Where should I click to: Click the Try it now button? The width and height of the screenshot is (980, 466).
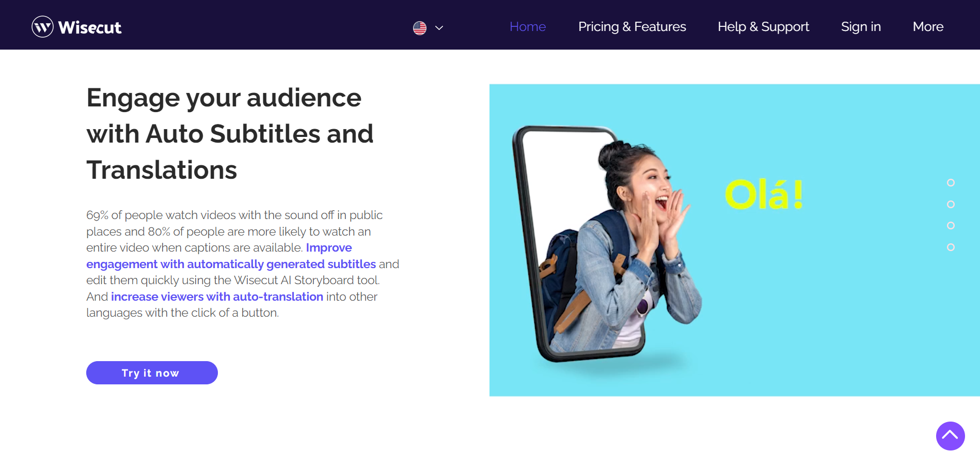click(151, 372)
